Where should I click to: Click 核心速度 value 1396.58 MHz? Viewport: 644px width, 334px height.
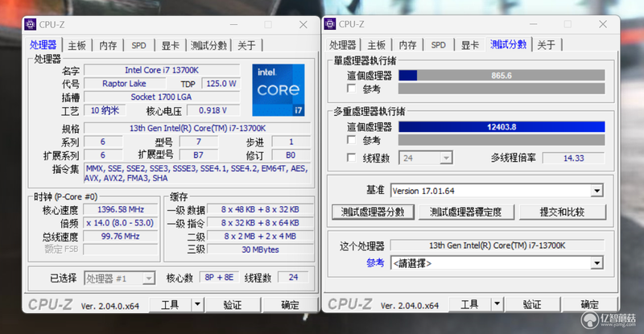coord(121,209)
